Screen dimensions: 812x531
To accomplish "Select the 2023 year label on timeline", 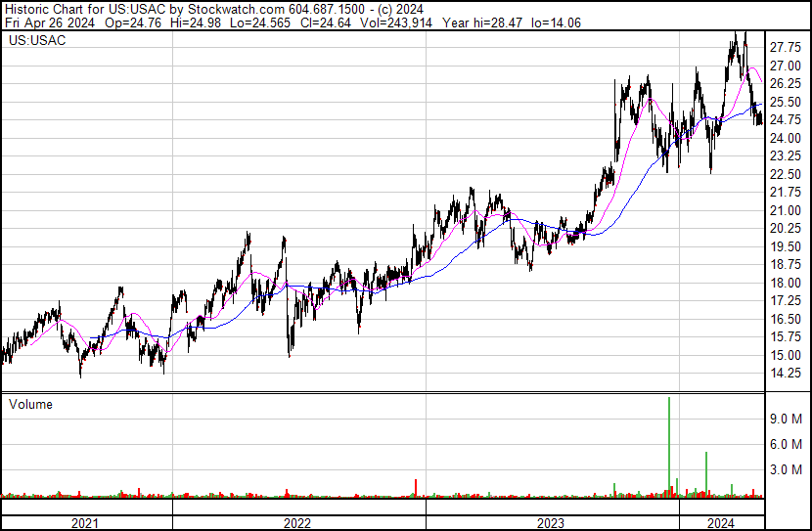I will [552, 522].
